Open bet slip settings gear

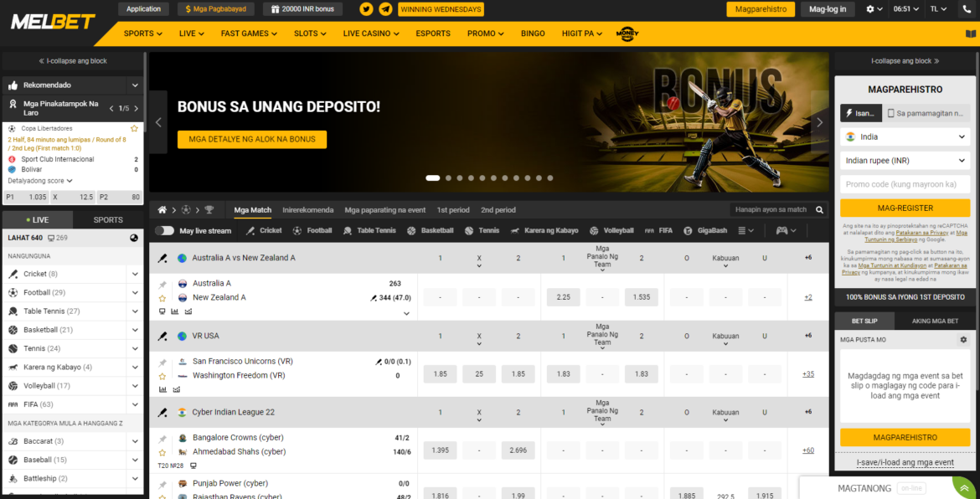tap(963, 340)
